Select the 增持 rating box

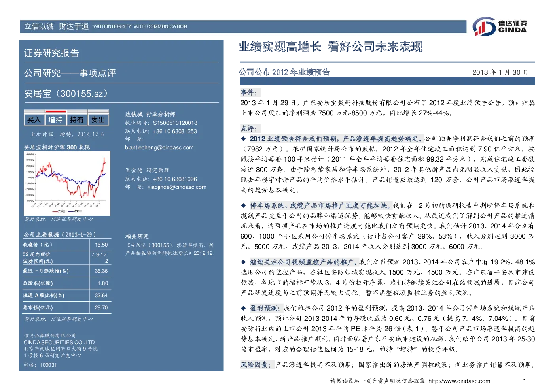55,119
